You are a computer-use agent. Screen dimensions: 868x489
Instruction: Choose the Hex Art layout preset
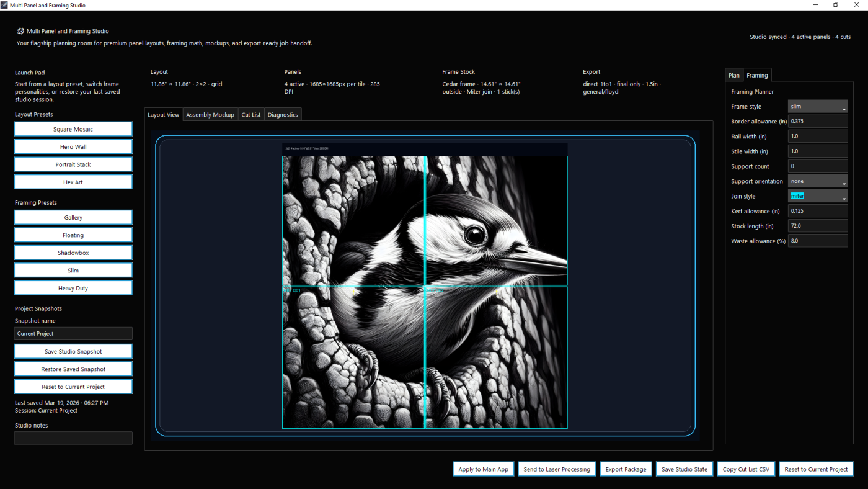coord(73,182)
